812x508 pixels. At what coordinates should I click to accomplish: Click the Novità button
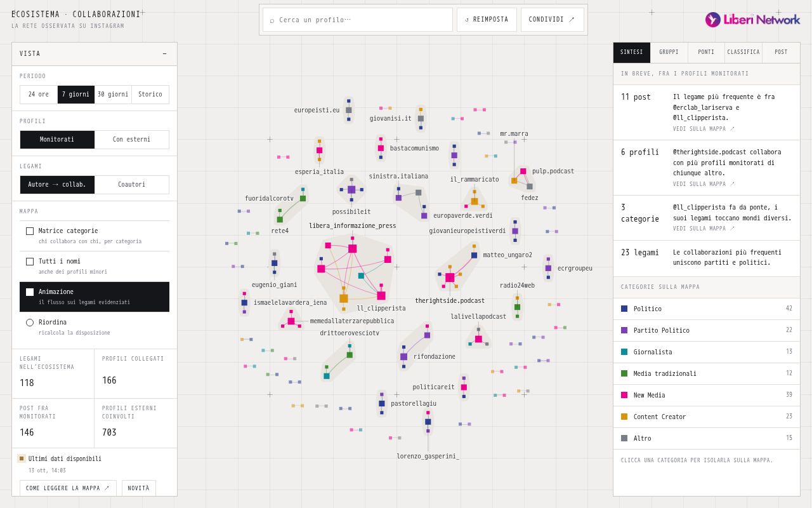click(x=139, y=488)
